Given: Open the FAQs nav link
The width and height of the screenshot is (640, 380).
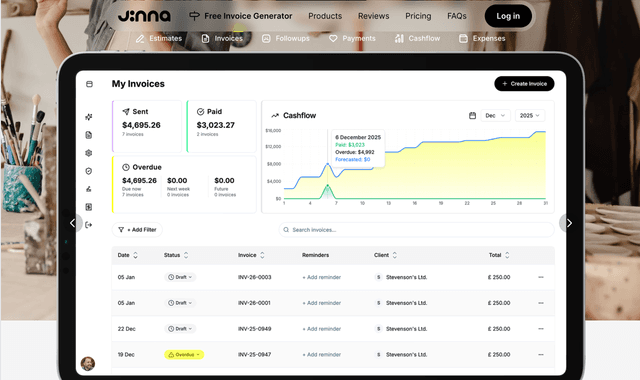Looking at the screenshot, I should [457, 16].
